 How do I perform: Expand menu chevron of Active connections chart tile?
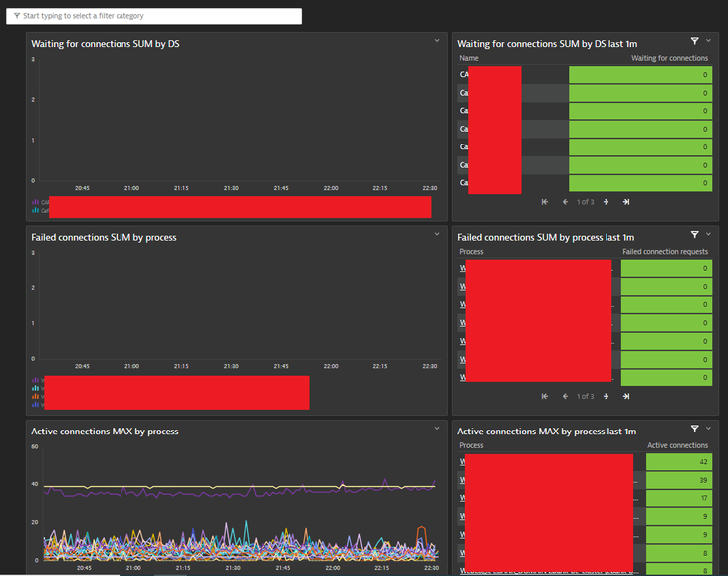tap(437, 429)
